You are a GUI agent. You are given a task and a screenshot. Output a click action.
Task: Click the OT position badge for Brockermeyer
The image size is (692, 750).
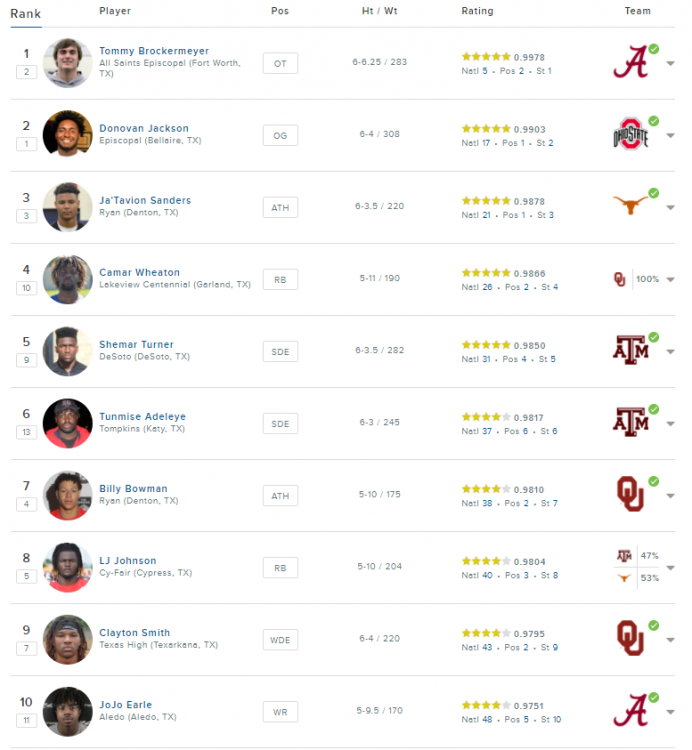point(280,63)
